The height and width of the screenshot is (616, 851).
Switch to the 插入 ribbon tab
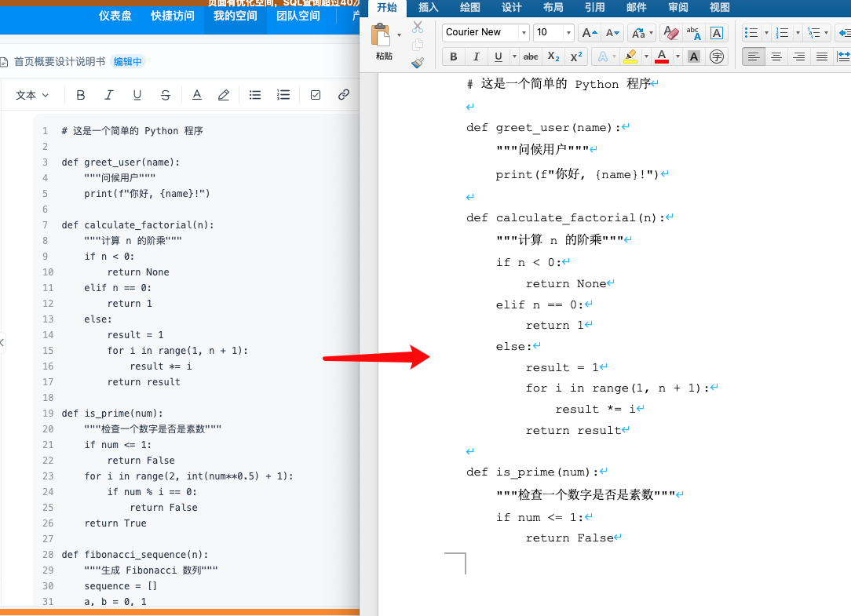point(428,8)
